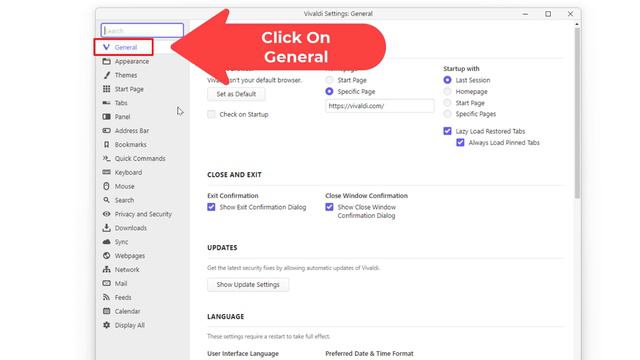Toggle Lazy Load Restored Tabs

(x=447, y=131)
